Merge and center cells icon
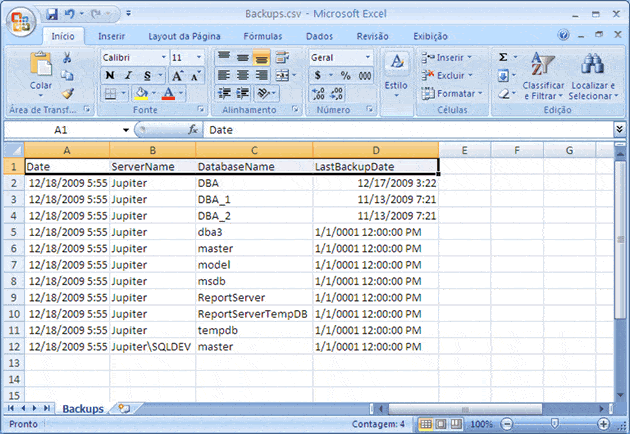The height and width of the screenshot is (434, 630). [282, 75]
